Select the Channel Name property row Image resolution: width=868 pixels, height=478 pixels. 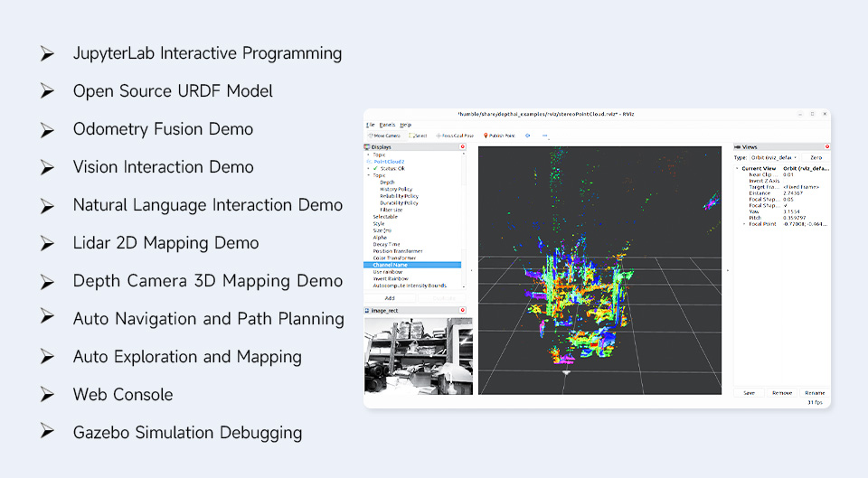412,265
